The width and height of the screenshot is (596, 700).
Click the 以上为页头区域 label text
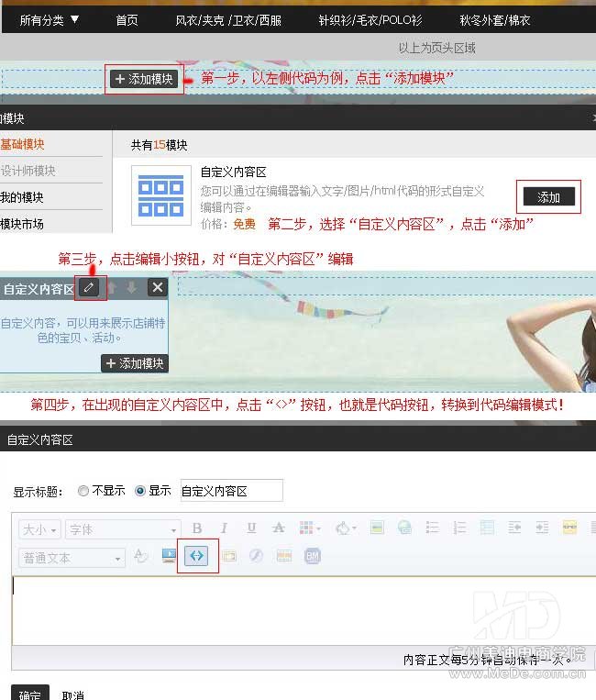[436, 48]
